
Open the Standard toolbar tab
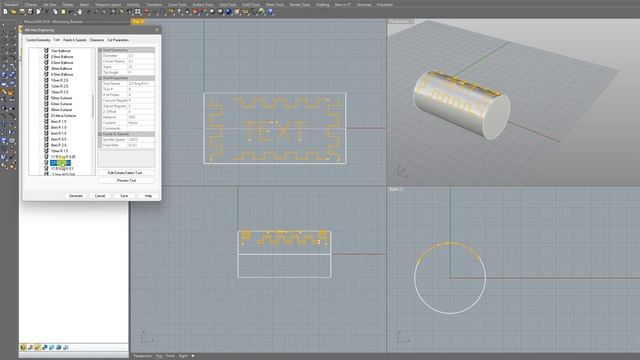pos(11,4)
